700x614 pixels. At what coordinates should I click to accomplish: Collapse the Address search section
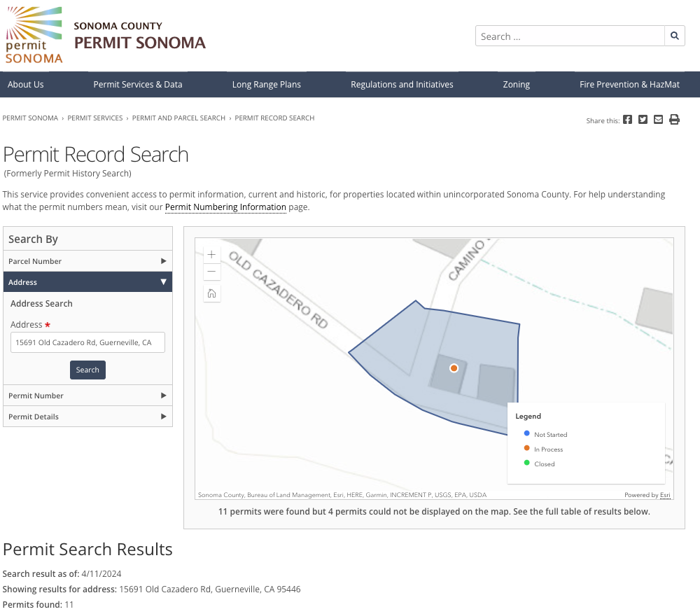point(87,282)
